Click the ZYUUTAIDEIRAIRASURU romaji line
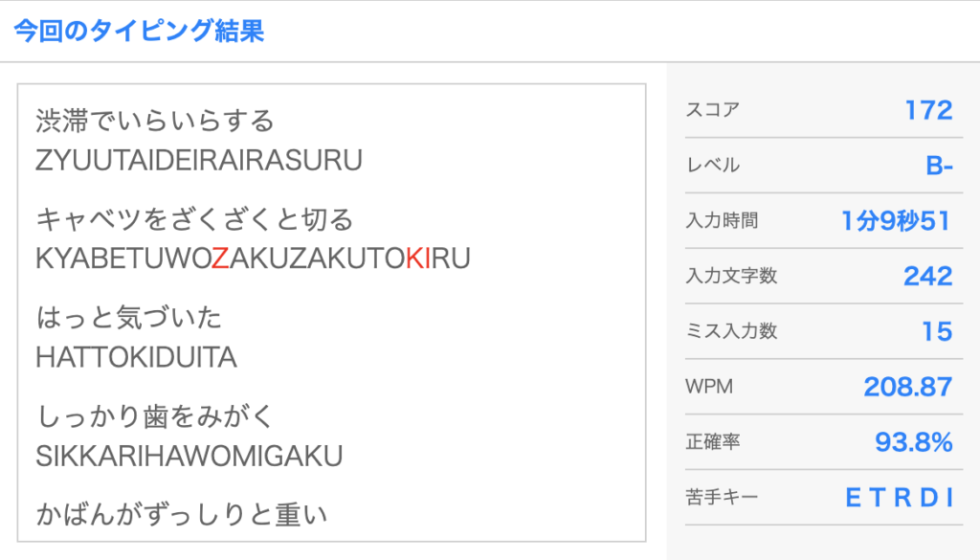 click(199, 160)
